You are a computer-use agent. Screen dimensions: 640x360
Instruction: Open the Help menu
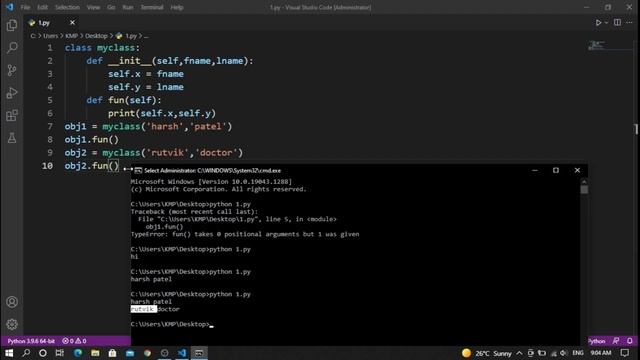[x=177, y=7]
